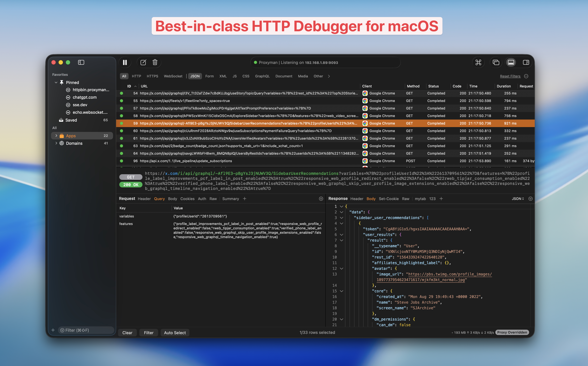Click the Auto Select button
The image size is (588, 366).
(175, 333)
